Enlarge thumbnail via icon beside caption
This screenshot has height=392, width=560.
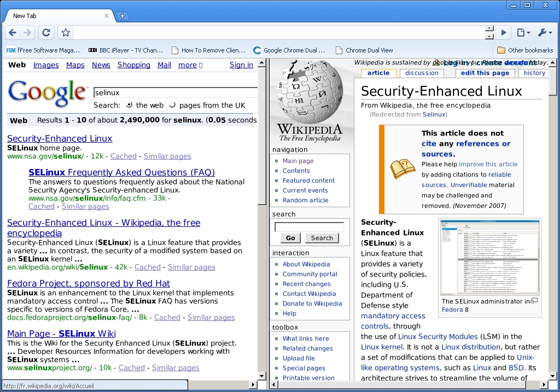[534, 301]
